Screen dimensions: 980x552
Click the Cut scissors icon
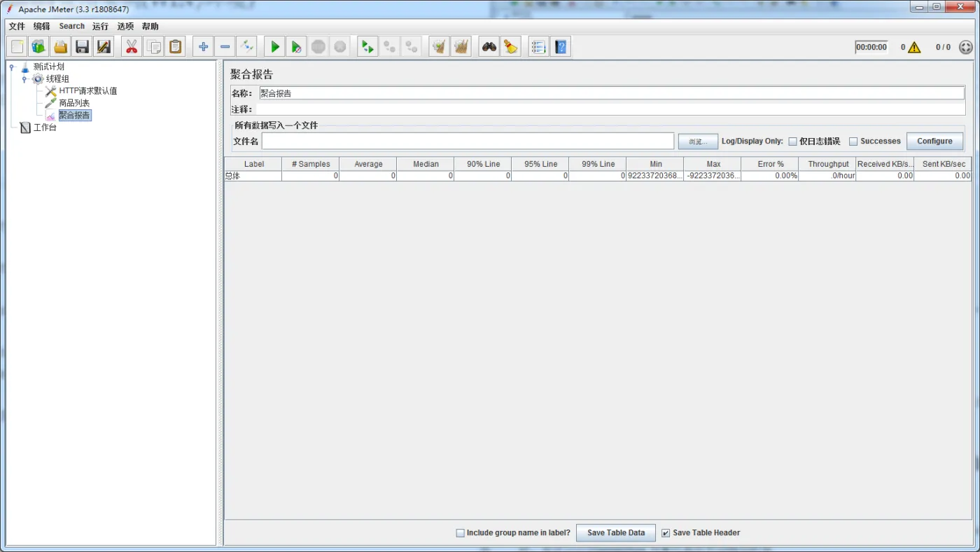click(x=132, y=47)
